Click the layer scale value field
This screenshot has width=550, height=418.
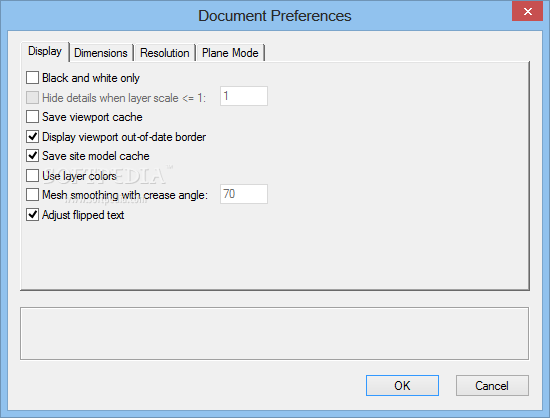(x=244, y=96)
